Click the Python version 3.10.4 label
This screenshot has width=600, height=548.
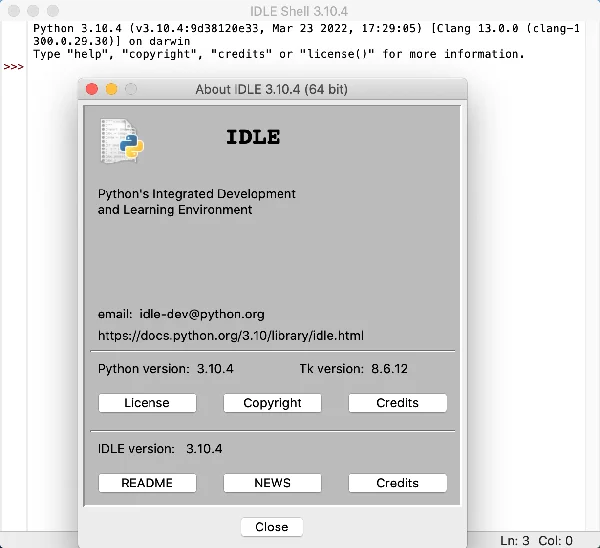166,369
